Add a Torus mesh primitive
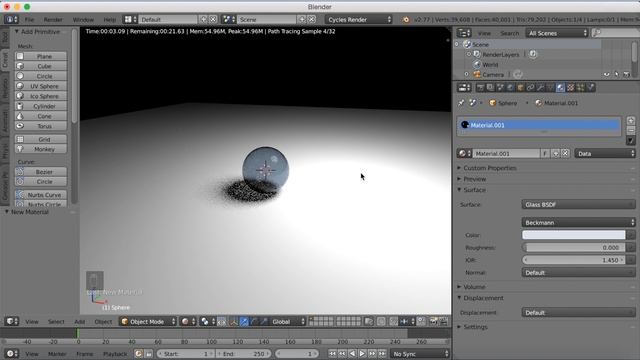The width and height of the screenshot is (640, 360). click(41, 126)
